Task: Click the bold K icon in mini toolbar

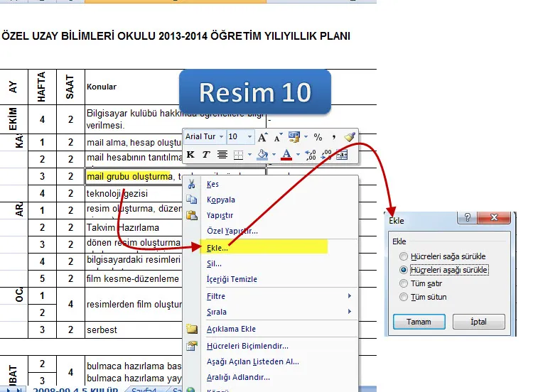Action: point(190,154)
